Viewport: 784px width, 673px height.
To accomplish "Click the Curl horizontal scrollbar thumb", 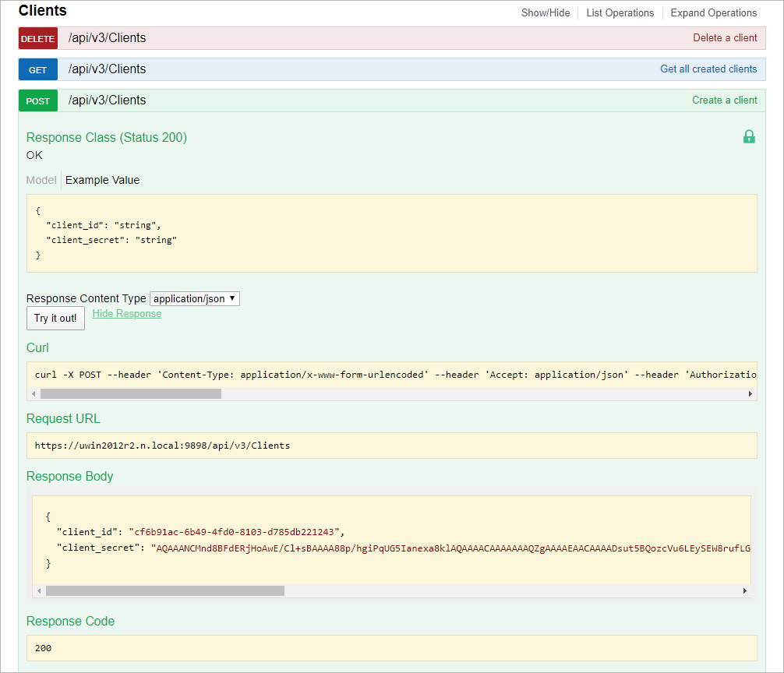I will 131,393.
